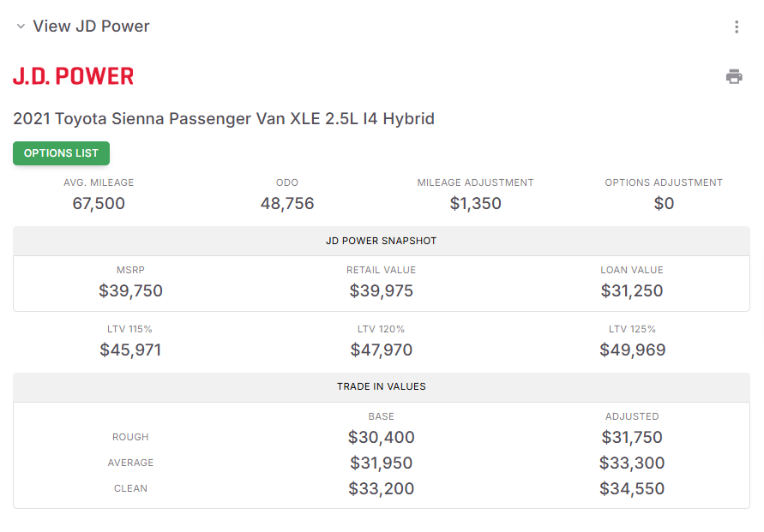Click the print icon
The image size is (764, 532).
[734, 76]
